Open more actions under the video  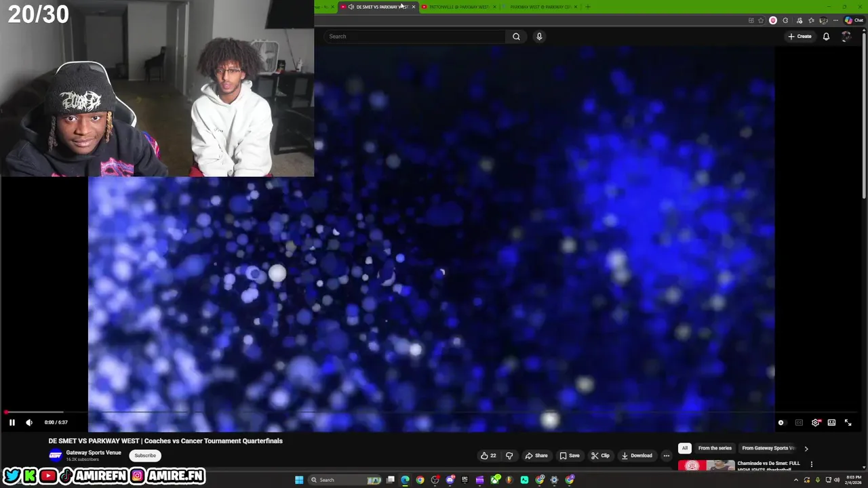click(667, 455)
